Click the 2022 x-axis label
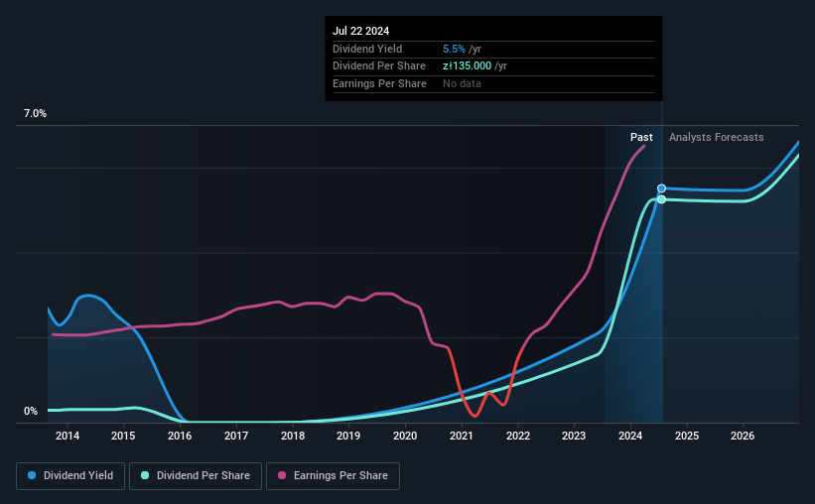 coord(518,436)
